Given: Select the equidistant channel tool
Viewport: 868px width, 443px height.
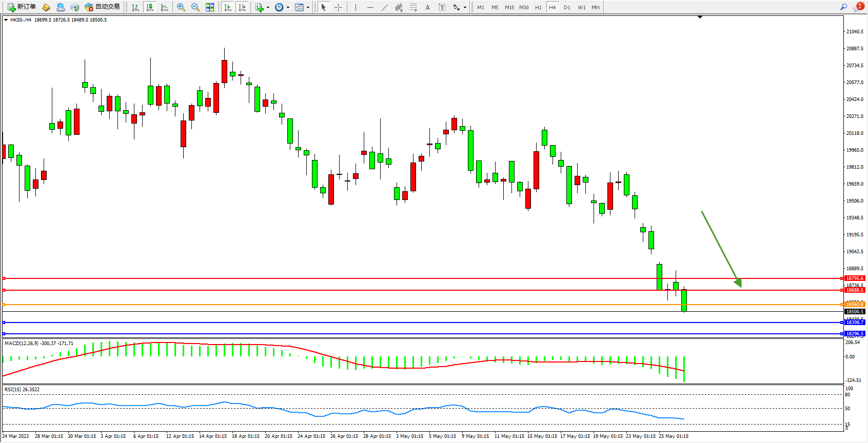Looking at the screenshot, I should pyautogui.click(x=399, y=7).
